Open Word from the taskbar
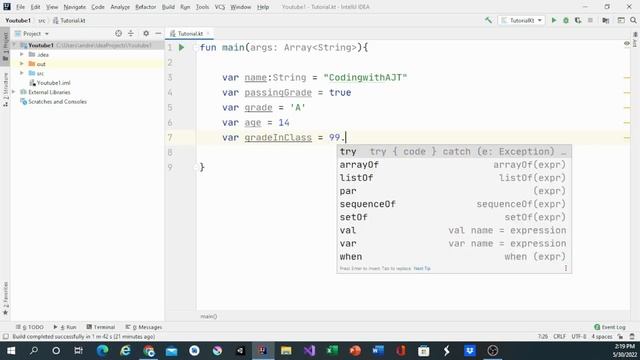The height and width of the screenshot is (360, 640). click(378, 351)
